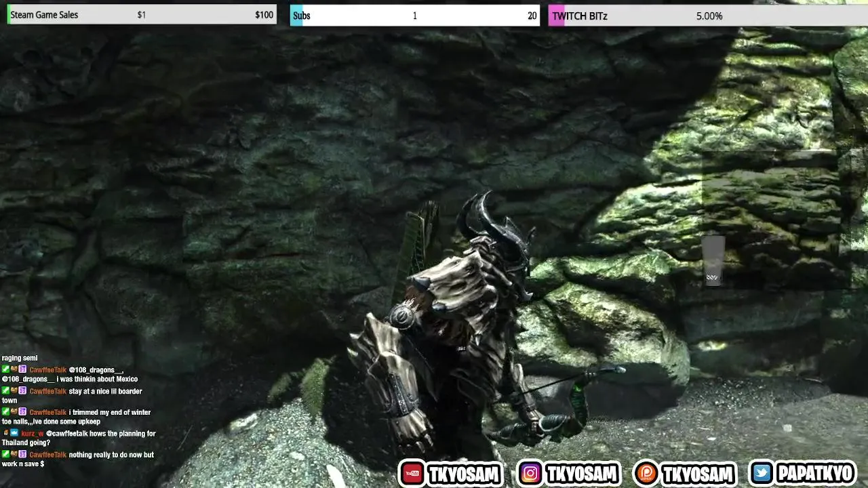Click green checkmark badge on 'stay at a nice' message

[5, 391]
